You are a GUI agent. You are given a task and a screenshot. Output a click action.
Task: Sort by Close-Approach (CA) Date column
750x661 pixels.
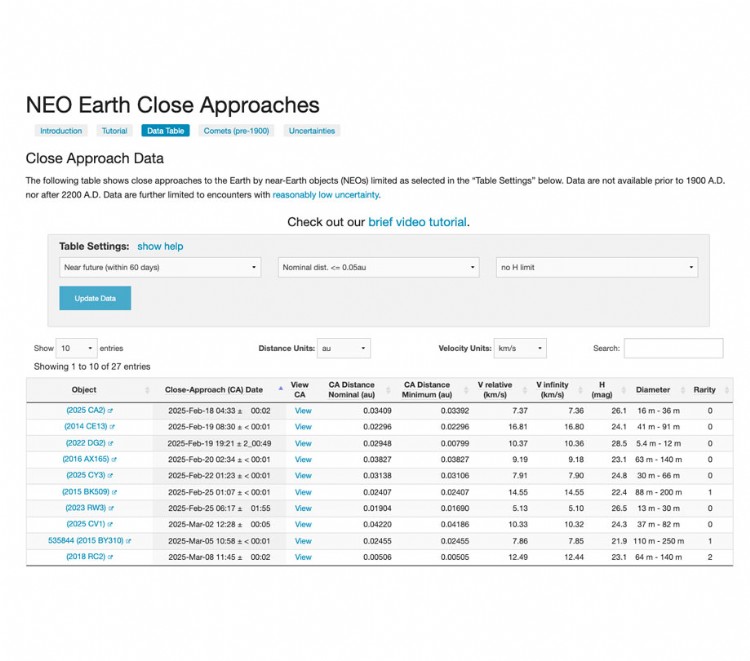coord(220,390)
